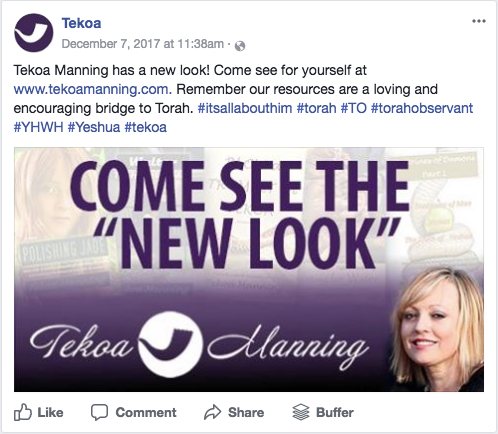Open the #tekoa hashtag
This screenshot has width=498, height=434.
coord(146,127)
